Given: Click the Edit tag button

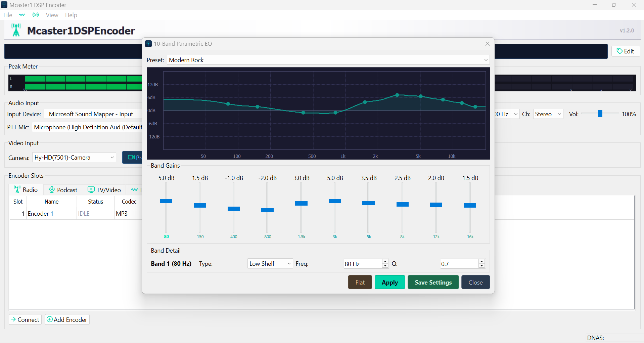Looking at the screenshot, I should click(625, 51).
